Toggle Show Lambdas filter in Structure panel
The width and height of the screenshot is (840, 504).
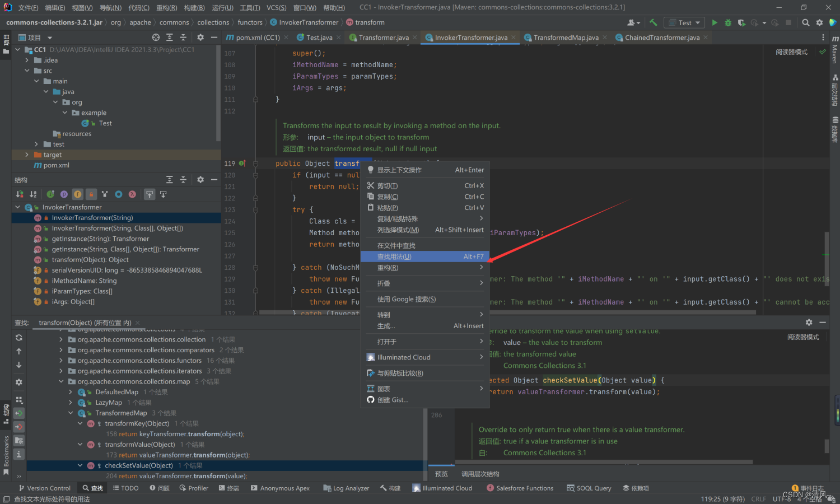(132, 194)
